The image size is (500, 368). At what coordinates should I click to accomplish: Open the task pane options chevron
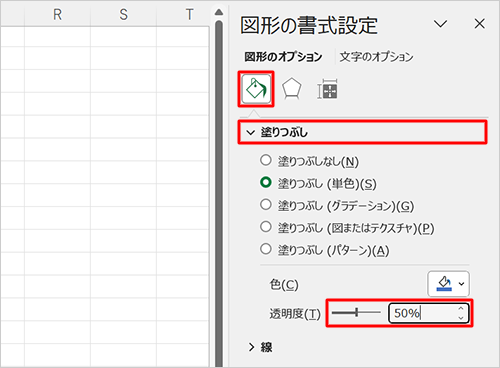click(x=440, y=24)
